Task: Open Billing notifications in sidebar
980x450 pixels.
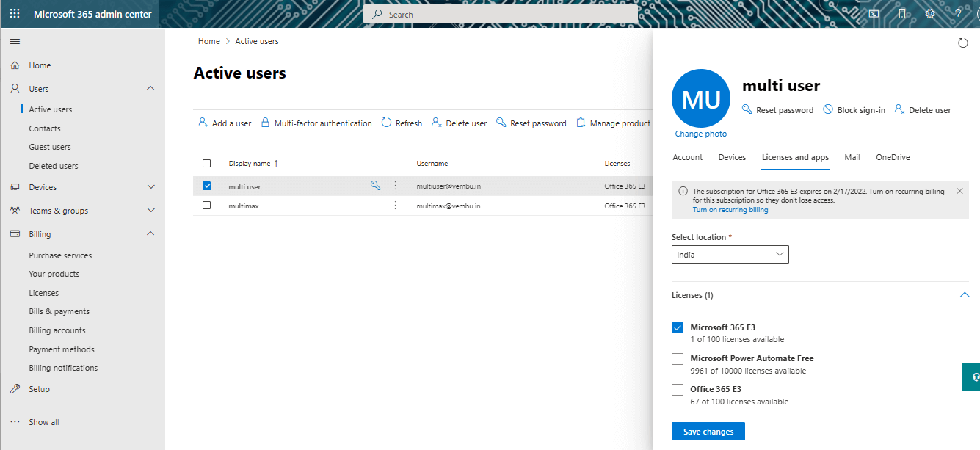Action: [63, 368]
